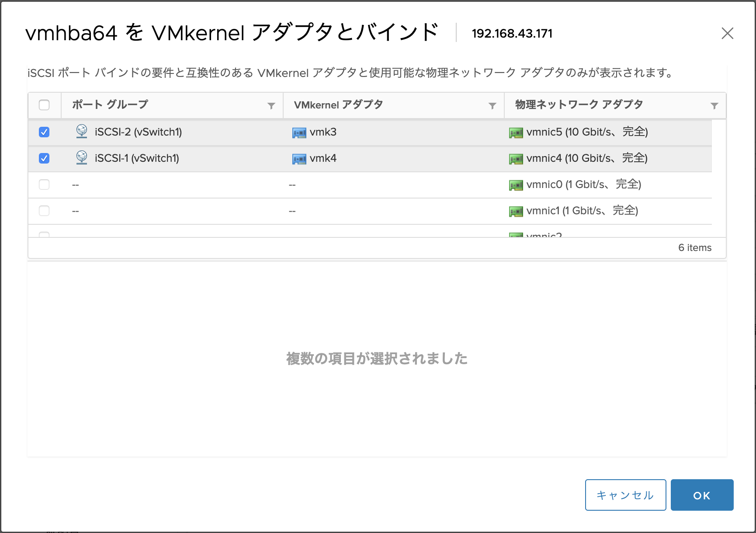Click the VMkernel adapter icon next to vmk3

299,132
